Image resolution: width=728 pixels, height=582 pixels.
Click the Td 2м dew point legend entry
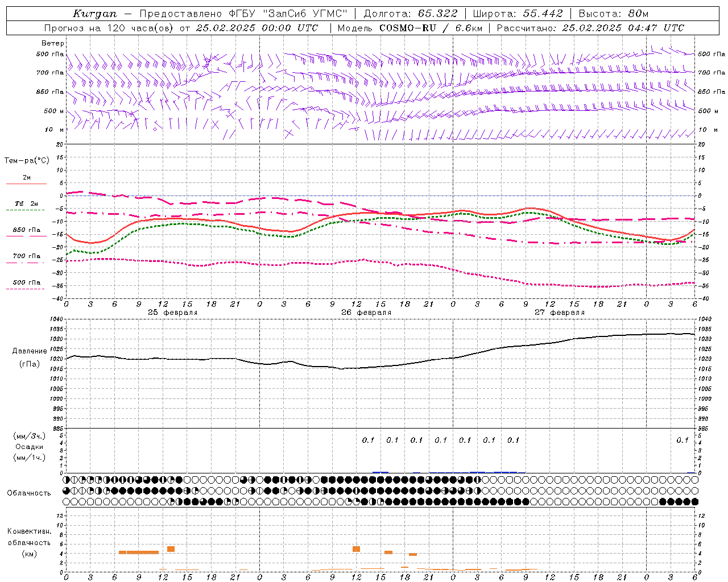(x=27, y=203)
